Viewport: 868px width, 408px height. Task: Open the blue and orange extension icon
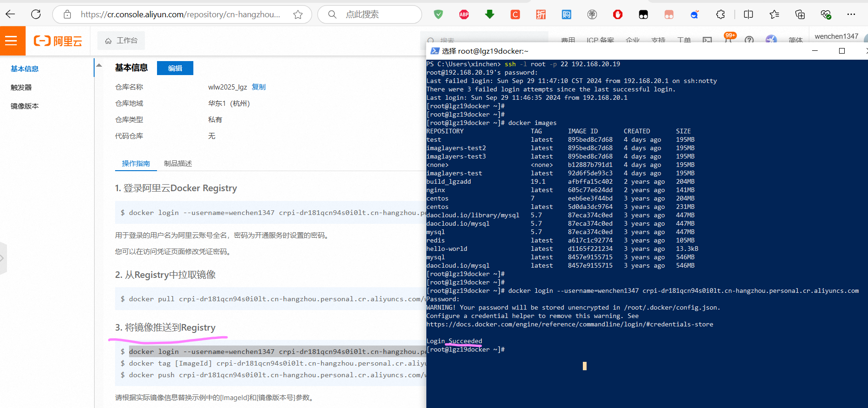click(695, 14)
